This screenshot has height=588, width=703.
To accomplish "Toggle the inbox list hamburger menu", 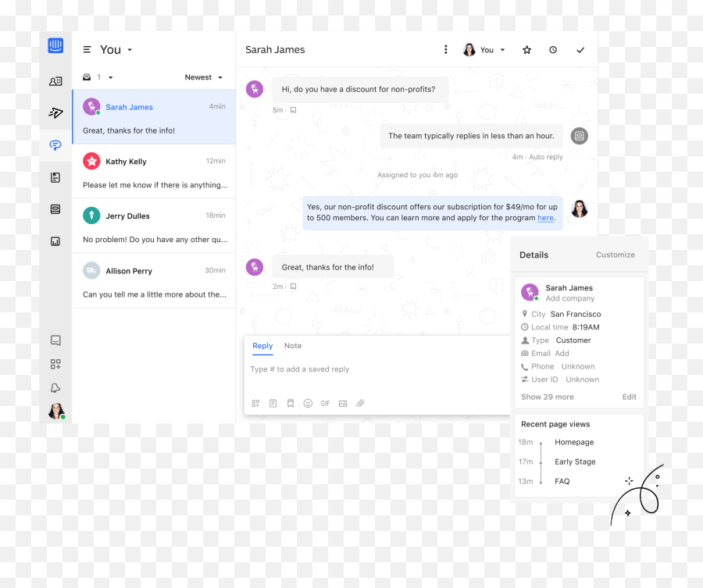I will tap(87, 50).
